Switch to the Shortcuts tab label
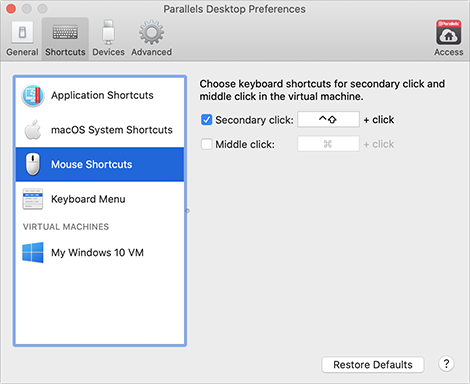Viewport: 470px width, 384px height. 65,52
